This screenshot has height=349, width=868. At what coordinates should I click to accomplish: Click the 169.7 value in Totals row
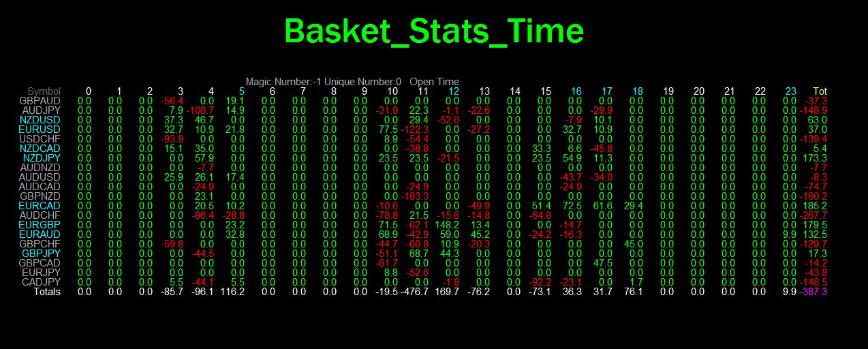coord(447,292)
